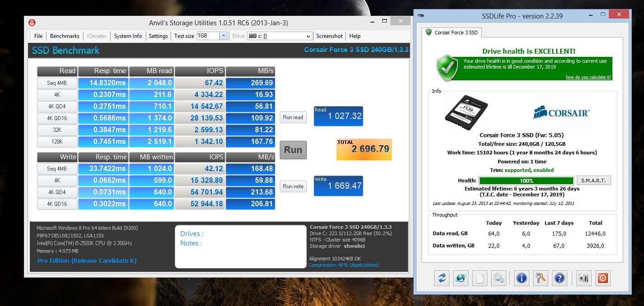Click the Drives / Notes text box
The width and height of the screenshot is (644, 306).
click(x=241, y=246)
